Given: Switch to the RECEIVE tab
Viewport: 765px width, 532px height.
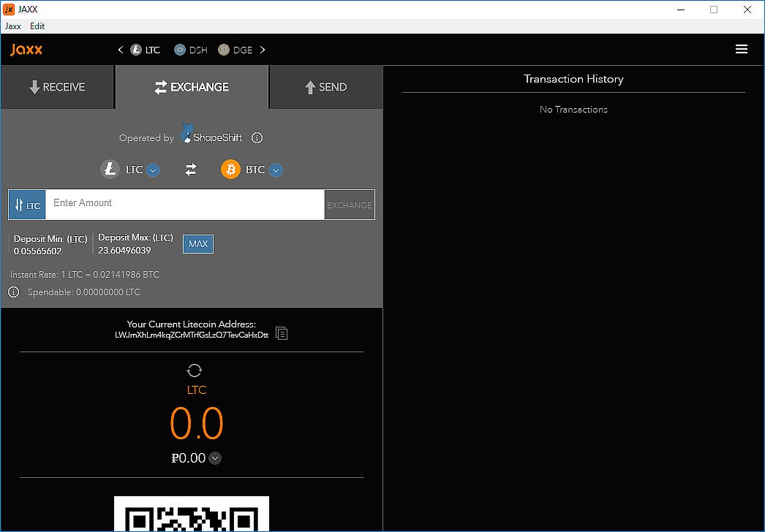Looking at the screenshot, I should 57,87.
